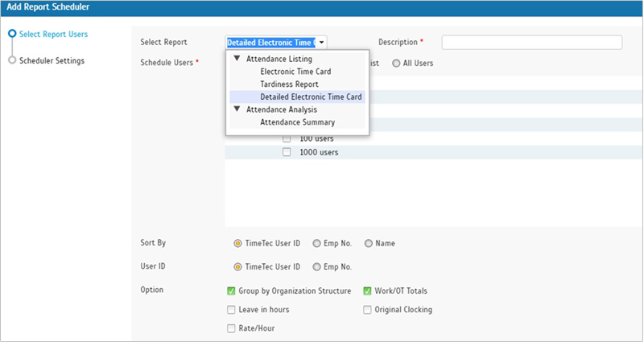
Task: Sort by Name radio button
Action: tap(369, 244)
